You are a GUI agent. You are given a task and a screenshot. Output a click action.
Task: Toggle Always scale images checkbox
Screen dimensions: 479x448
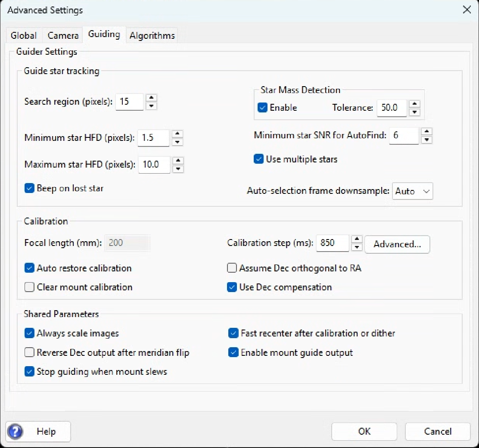coord(29,333)
